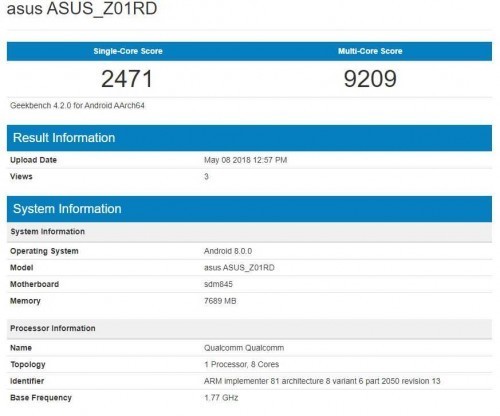Click the Geekbench 4.2.0 for Android text
Image resolution: width=500 pixels, height=416 pixels.
77,106
